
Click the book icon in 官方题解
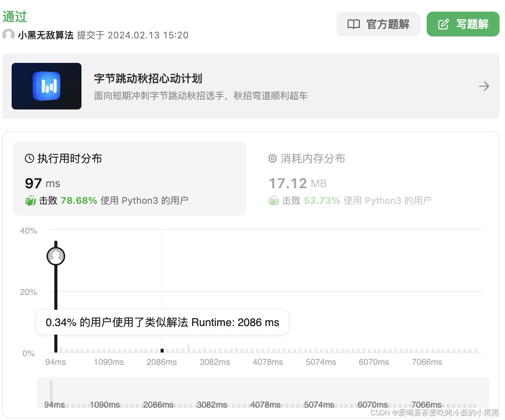(353, 24)
